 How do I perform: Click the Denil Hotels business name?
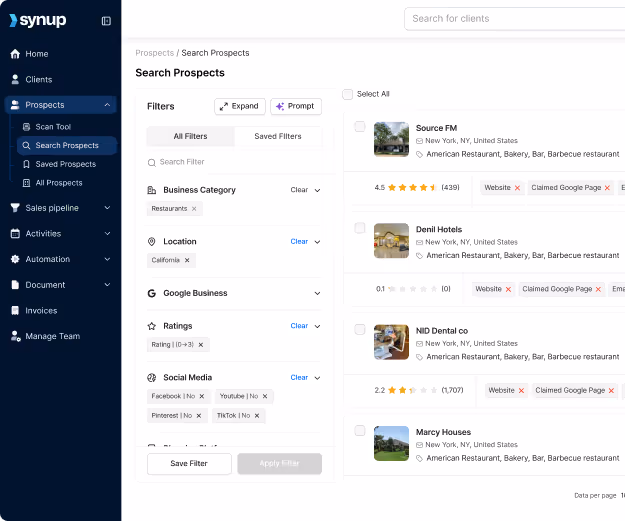[439, 230]
